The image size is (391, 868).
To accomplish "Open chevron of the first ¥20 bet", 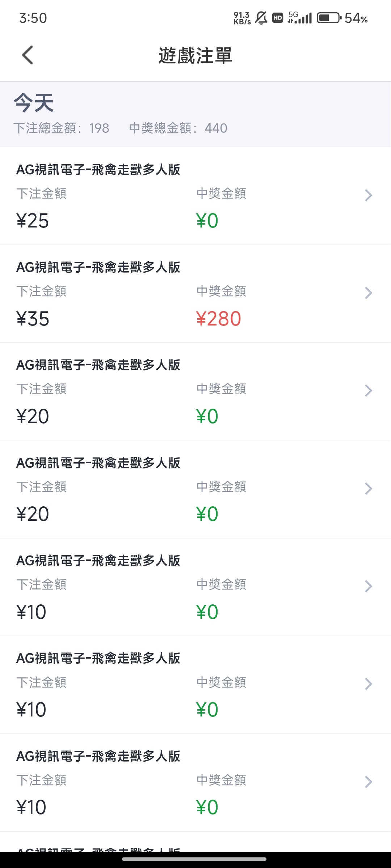I will [x=368, y=391].
